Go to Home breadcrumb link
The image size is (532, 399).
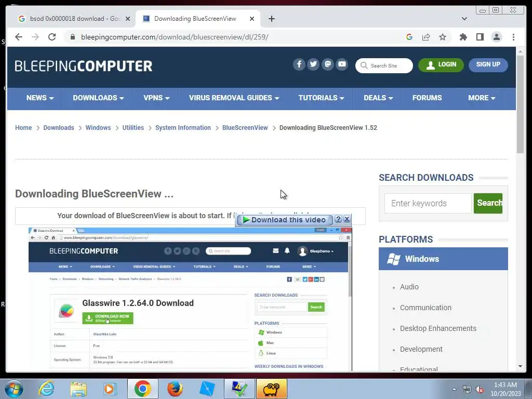(23, 128)
